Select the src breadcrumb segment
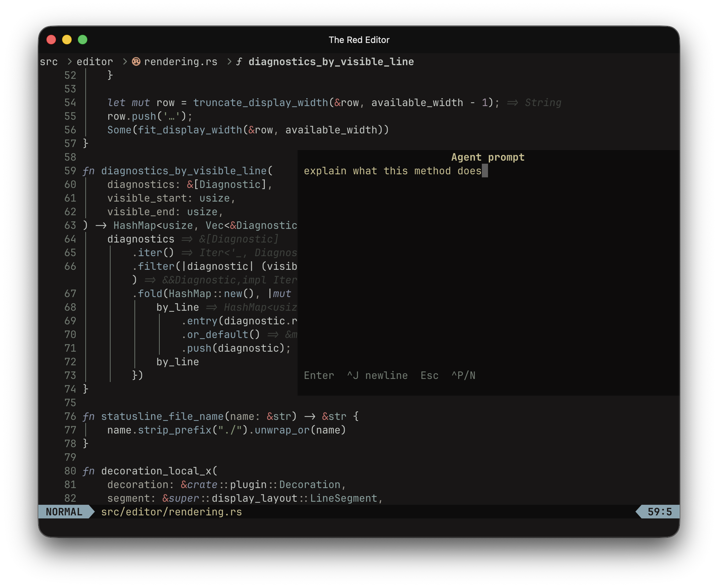This screenshot has width=718, height=588. point(49,62)
